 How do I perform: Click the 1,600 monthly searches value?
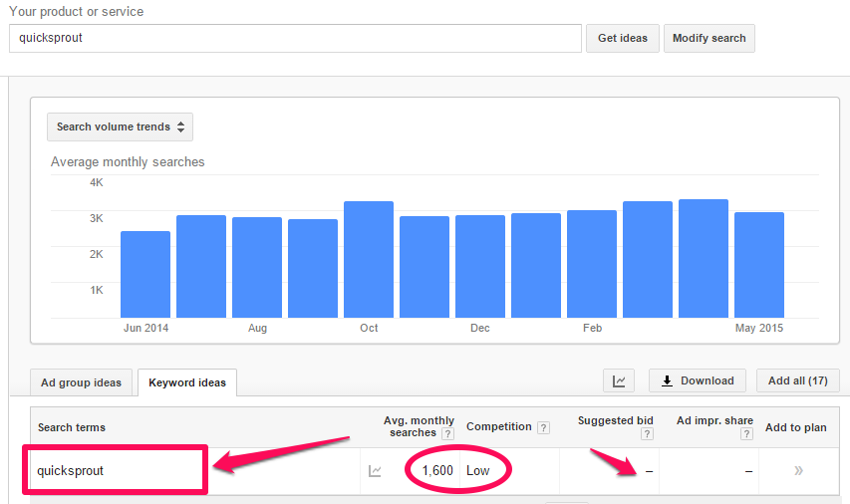[x=437, y=470]
